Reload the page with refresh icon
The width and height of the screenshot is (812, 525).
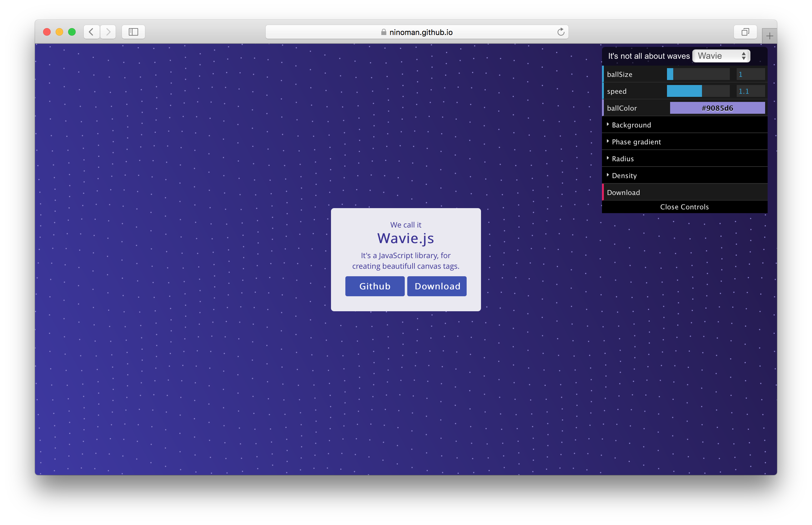pyautogui.click(x=561, y=32)
